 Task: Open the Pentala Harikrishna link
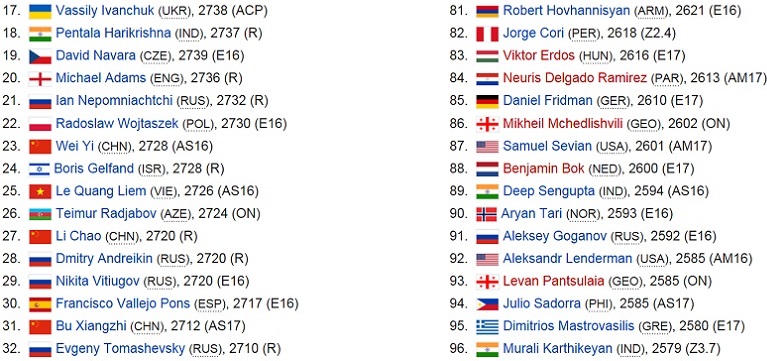[113, 33]
